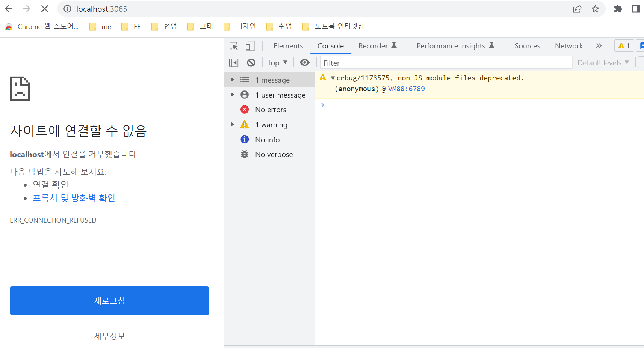Open the Performance insights tab

(x=455, y=46)
